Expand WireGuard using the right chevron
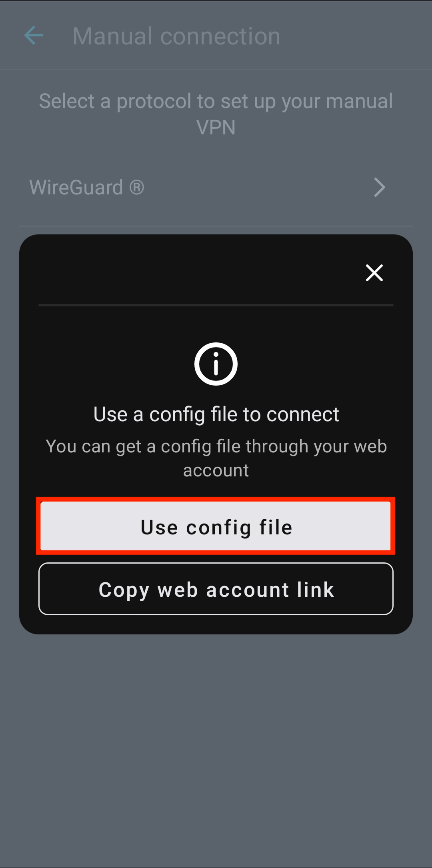This screenshot has width=432, height=868. point(379,188)
